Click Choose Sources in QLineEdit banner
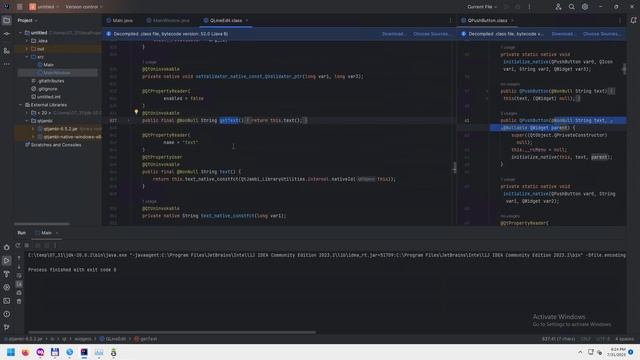Viewport: 640px width, 360px height. pyautogui.click(x=432, y=34)
